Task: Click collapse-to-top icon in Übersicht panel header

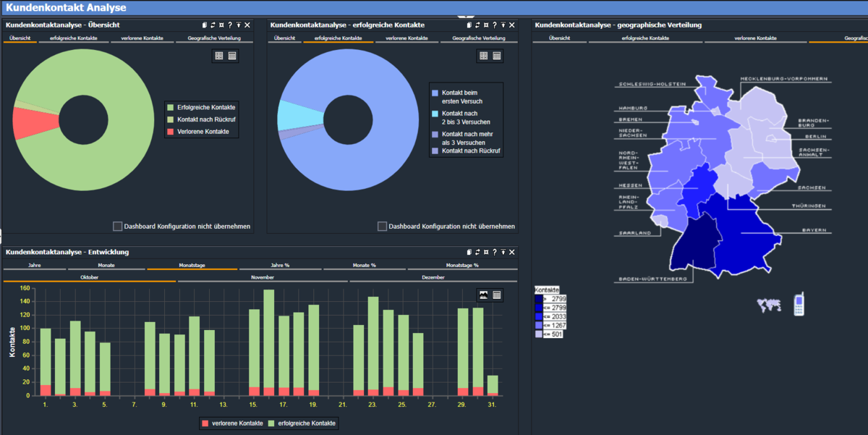Action: pos(239,25)
